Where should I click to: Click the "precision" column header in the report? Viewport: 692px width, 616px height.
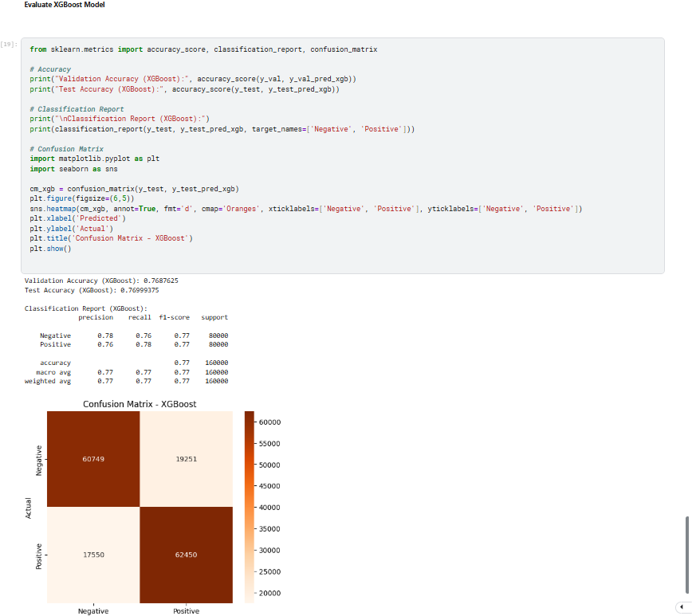pos(96,317)
